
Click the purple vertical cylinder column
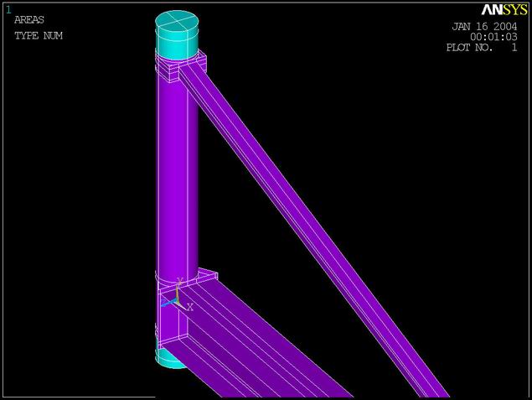click(x=177, y=177)
